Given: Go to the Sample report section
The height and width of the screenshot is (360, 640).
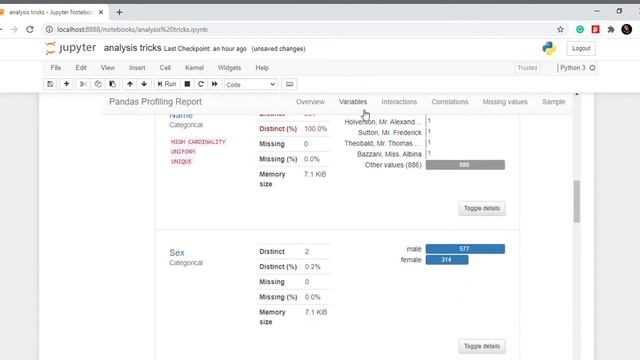Looking at the screenshot, I should [553, 102].
